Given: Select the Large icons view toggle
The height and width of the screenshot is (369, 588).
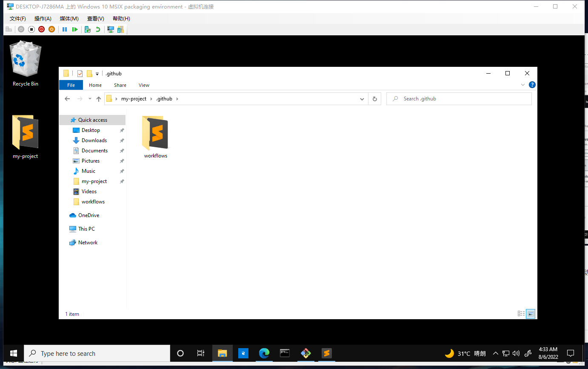Looking at the screenshot, I should [531, 314].
